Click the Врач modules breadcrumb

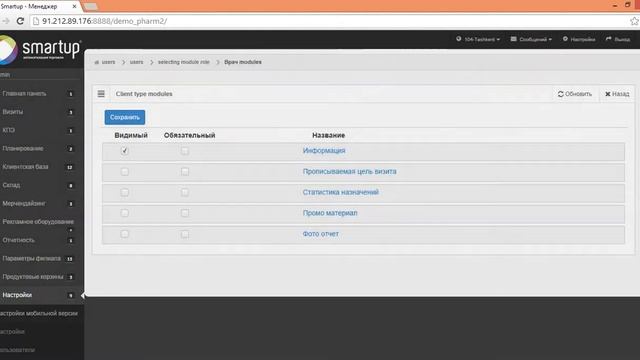point(243,62)
